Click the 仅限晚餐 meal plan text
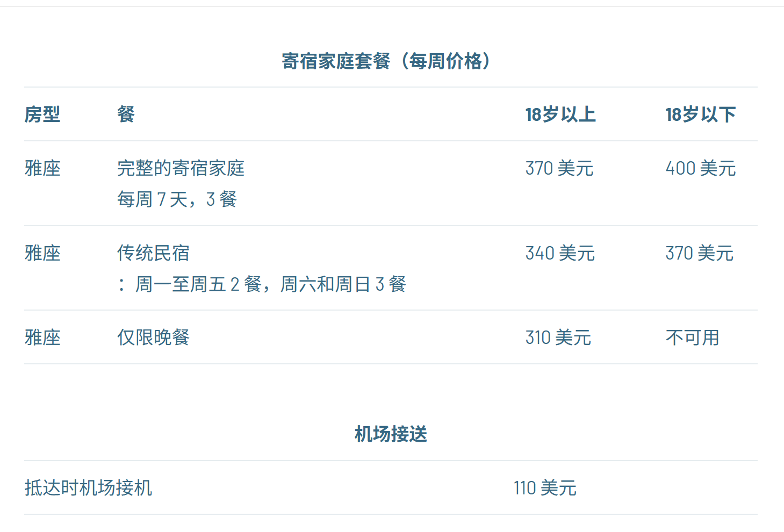 click(154, 337)
